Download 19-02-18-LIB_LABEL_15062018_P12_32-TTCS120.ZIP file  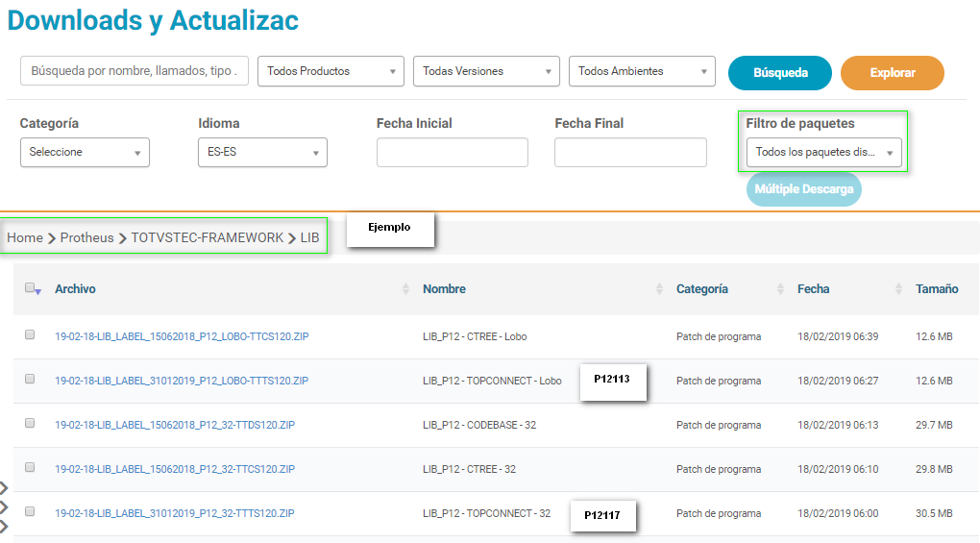pos(175,469)
